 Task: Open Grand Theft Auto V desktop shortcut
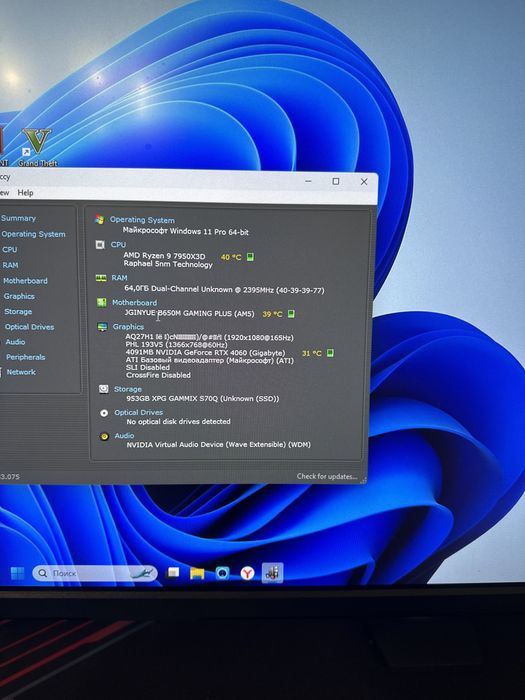[38, 146]
